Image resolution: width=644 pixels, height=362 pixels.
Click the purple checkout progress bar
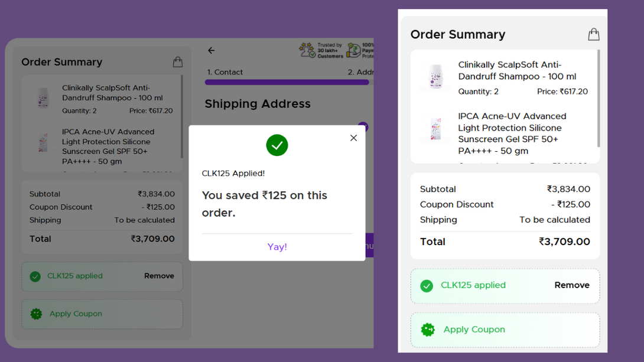[x=287, y=83]
